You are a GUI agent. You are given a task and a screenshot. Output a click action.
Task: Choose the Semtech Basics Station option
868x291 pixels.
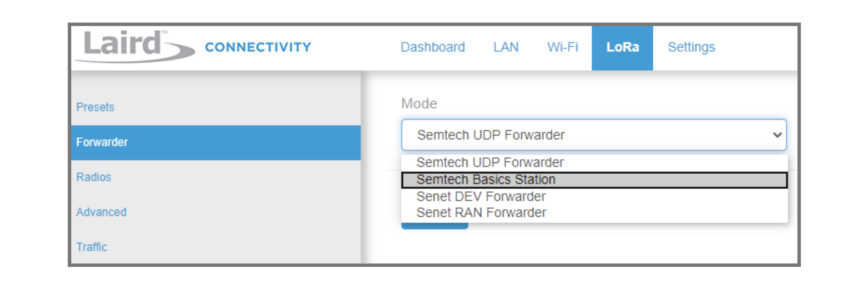(x=486, y=179)
